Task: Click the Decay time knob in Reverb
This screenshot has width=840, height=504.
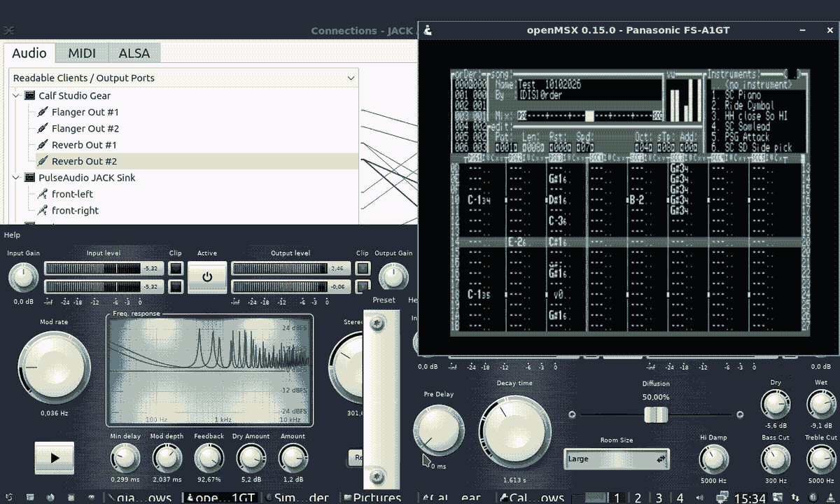Action: pos(514,431)
